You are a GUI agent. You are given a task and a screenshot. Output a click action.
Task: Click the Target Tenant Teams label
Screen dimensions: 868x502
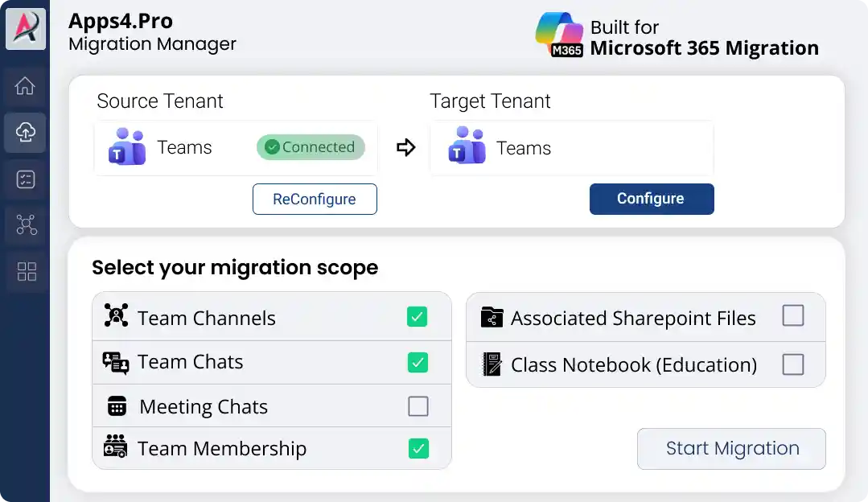(x=524, y=148)
